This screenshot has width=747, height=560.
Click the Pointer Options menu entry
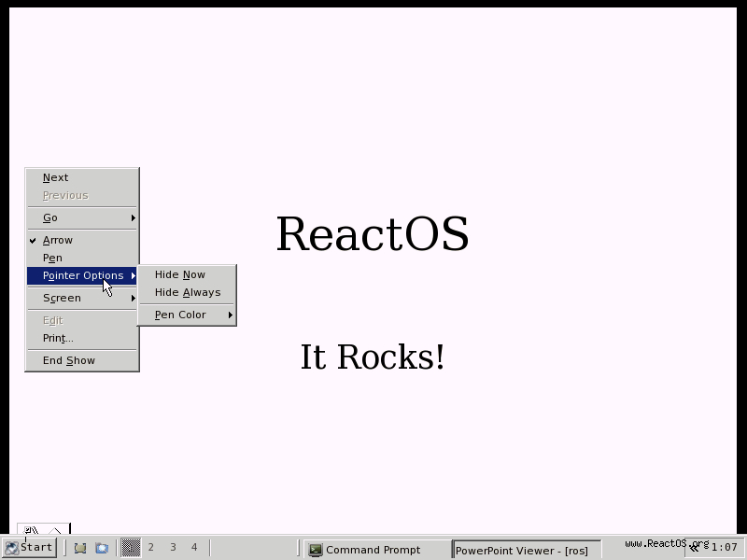(82, 275)
